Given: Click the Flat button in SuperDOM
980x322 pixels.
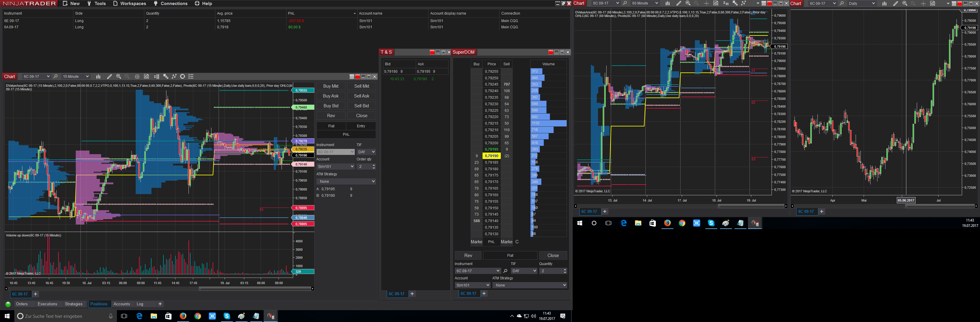Looking at the screenshot, I should pyautogui.click(x=510, y=256).
